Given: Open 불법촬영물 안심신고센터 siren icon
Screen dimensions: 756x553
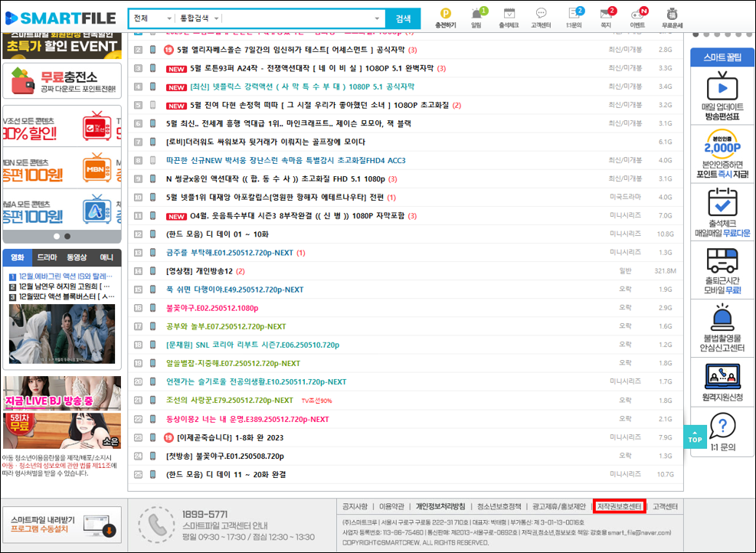Looking at the screenshot, I should coord(722,318).
